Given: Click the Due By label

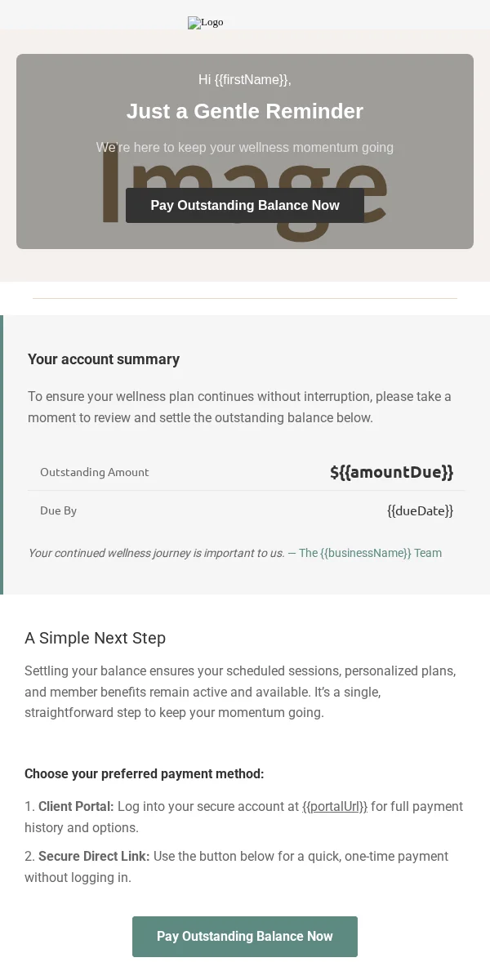Looking at the screenshot, I should point(58,510).
